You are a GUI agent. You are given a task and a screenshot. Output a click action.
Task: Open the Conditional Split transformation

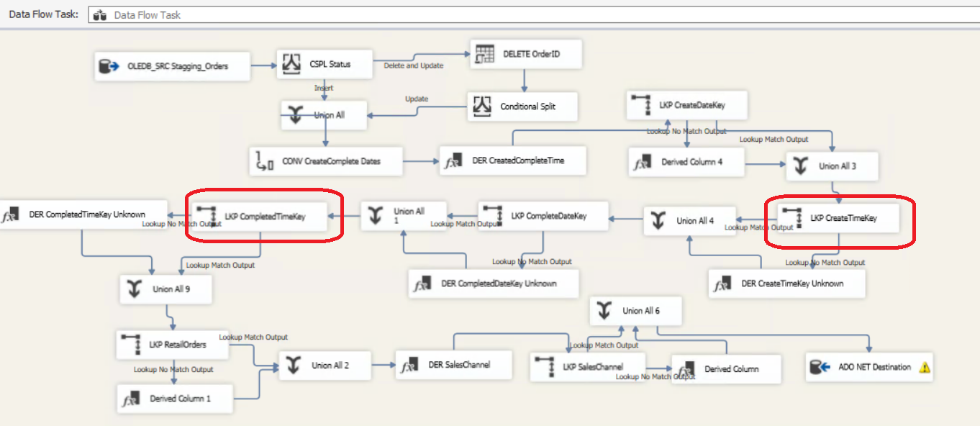point(522,106)
